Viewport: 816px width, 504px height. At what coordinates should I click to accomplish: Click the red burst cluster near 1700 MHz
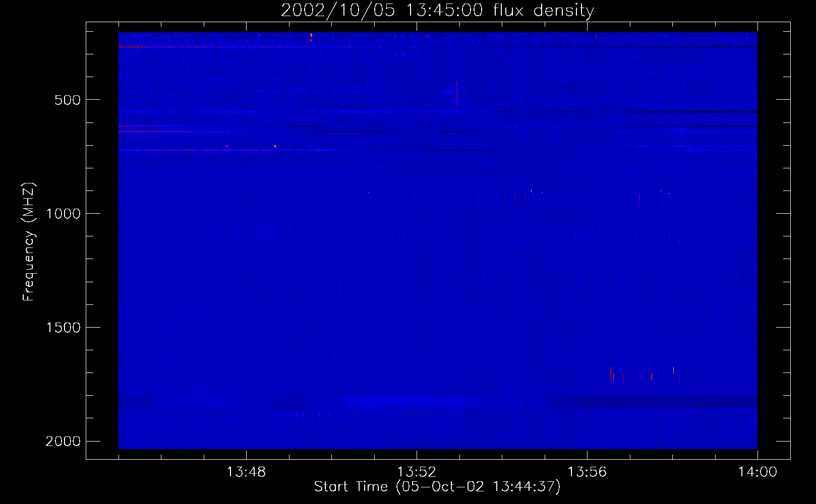645,375
